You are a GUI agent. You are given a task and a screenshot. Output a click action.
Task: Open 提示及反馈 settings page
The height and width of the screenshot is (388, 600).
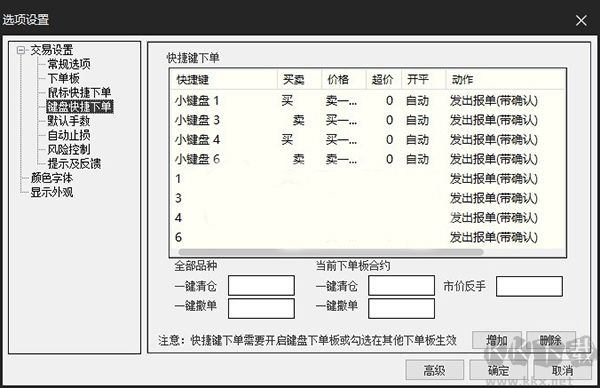coord(74,164)
